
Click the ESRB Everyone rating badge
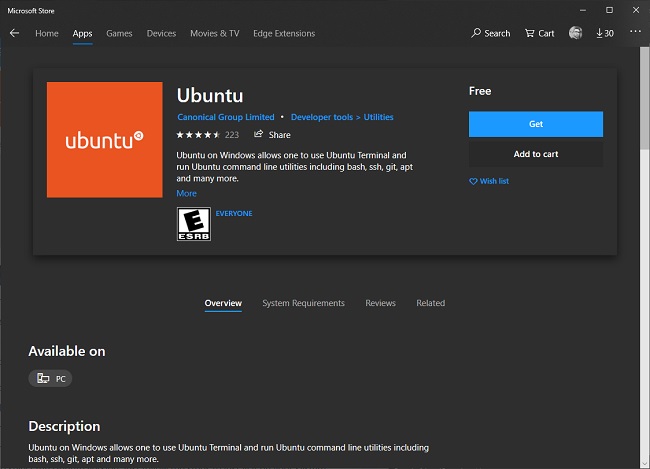[x=194, y=224]
